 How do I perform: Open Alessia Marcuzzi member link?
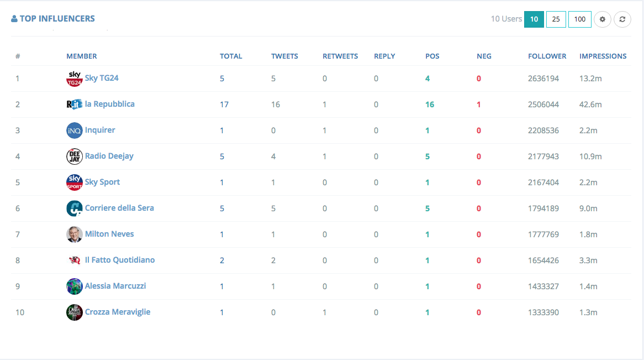tap(115, 286)
